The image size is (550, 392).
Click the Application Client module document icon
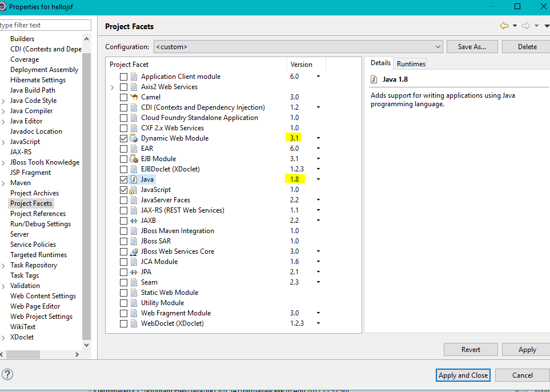(x=134, y=77)
